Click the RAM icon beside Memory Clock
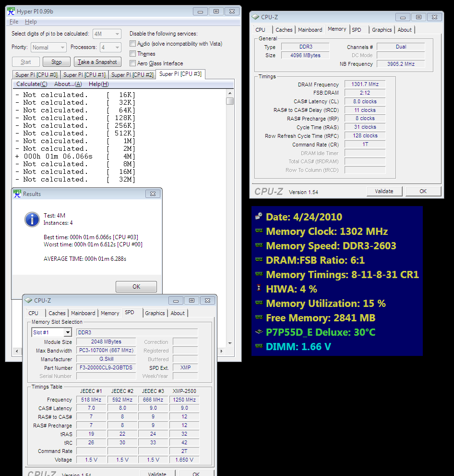Screen dimensions: 454x476 point(259,231)
